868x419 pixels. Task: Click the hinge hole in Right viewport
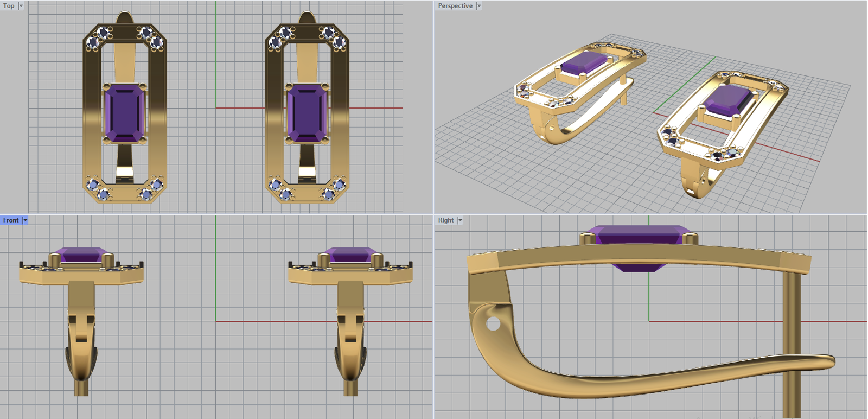[493, 324]
